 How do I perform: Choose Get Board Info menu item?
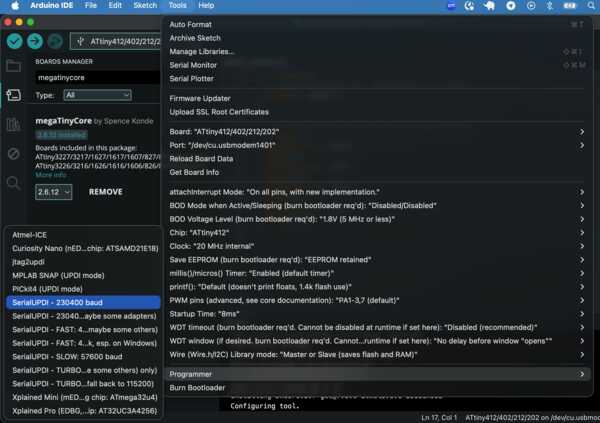pyautogui.click(x=377, y=173)
